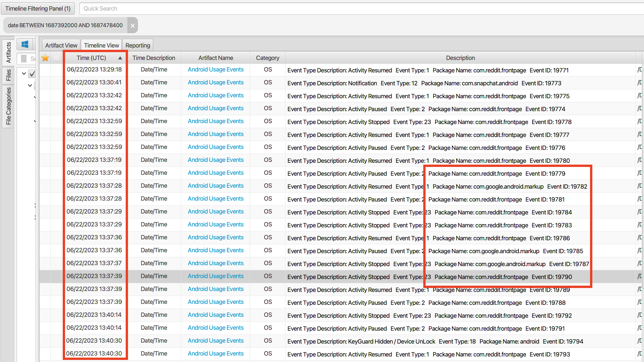Open Android Usage Events link at 13:30:41
The height and width of the screenshot is (362, 644).
point(215,83)
